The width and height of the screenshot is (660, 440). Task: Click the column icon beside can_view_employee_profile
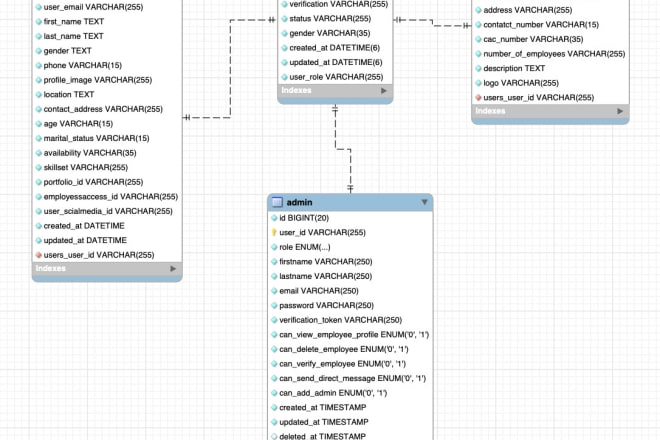274,335
